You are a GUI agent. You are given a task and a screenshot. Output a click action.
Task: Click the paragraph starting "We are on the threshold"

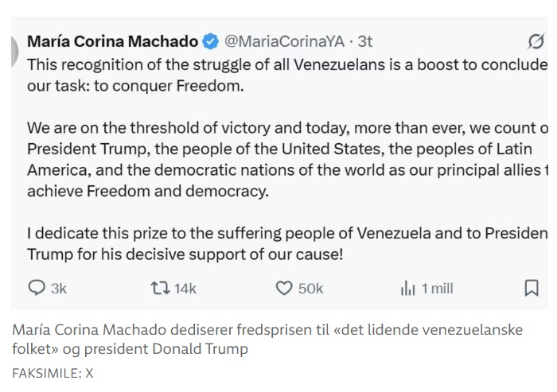(278, 159)
